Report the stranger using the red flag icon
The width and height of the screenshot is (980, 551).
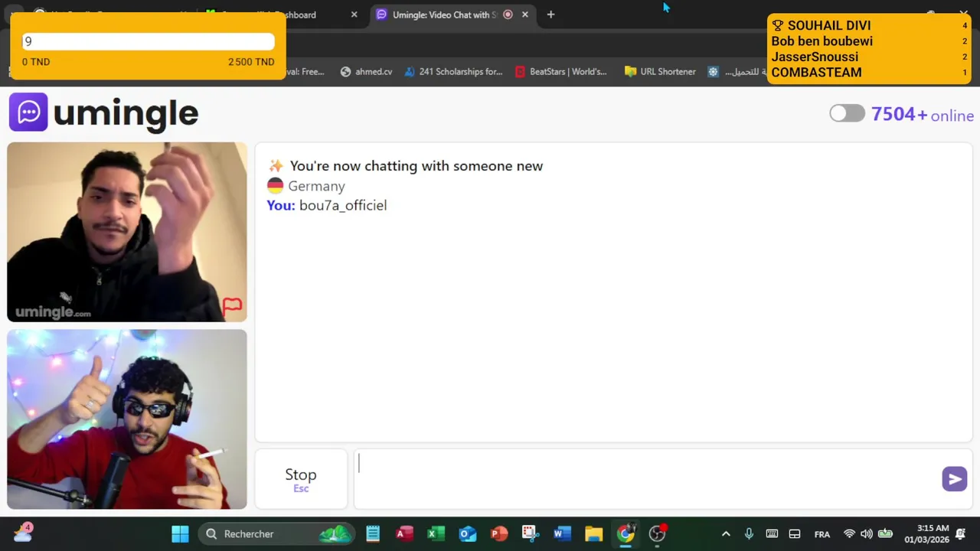[232, 307]
